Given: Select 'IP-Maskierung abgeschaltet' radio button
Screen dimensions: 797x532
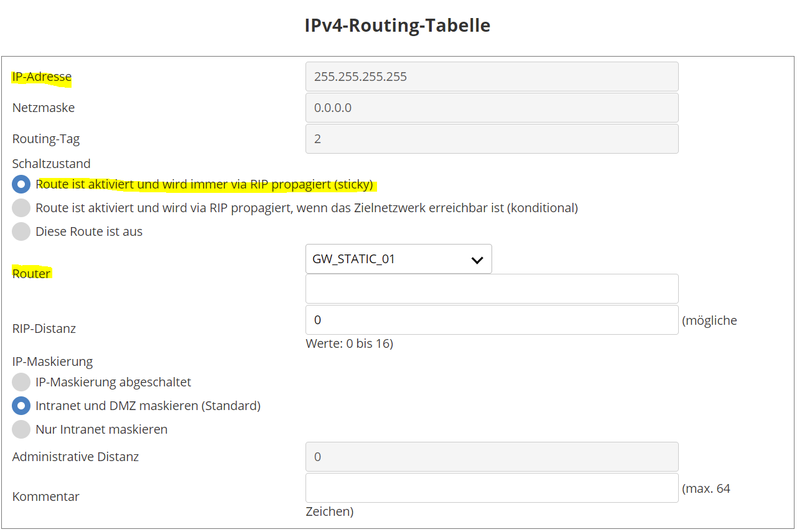Looking at the screenshot, I should pos(21,382).
